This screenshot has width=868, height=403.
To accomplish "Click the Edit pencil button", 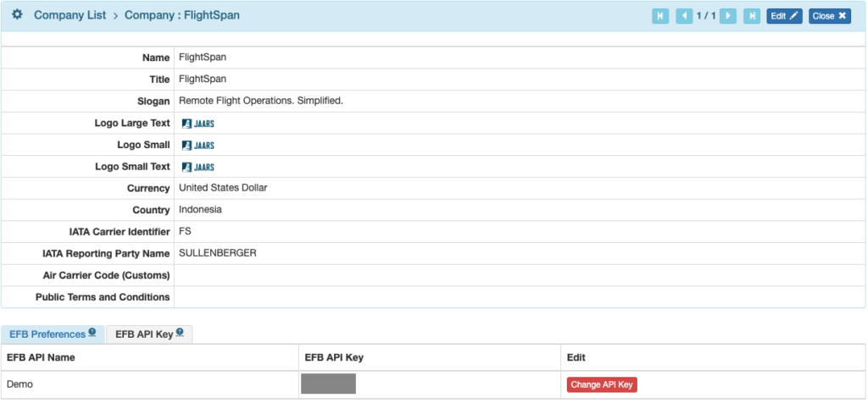I will pyautogui.click(x=784, y=16).
